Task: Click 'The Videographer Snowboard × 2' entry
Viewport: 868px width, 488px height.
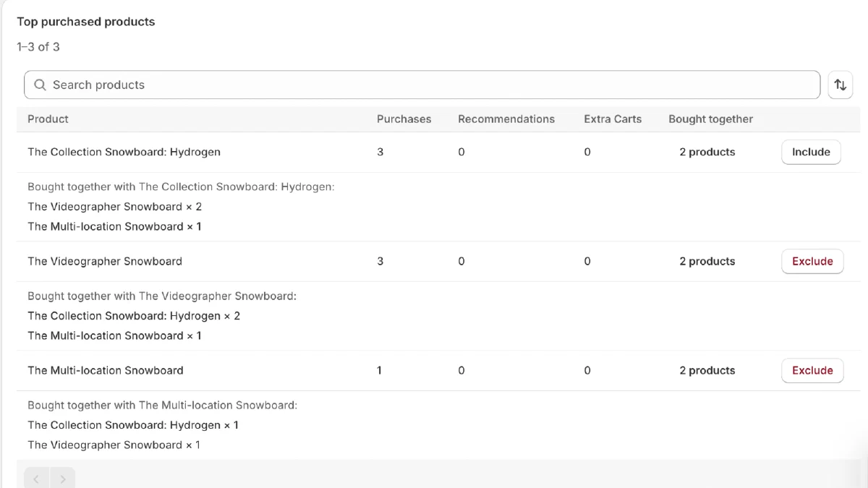Action: (114, 206)
